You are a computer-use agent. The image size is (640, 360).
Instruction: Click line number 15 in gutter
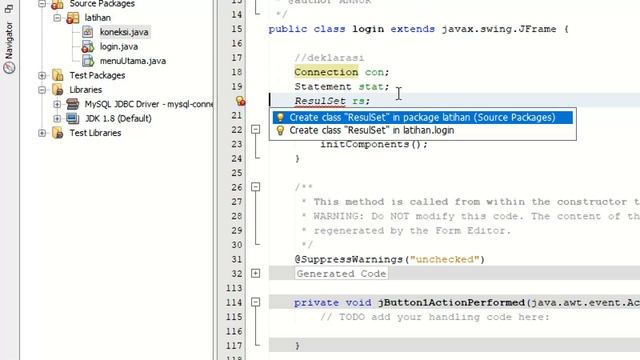click(x=237, y=29)
